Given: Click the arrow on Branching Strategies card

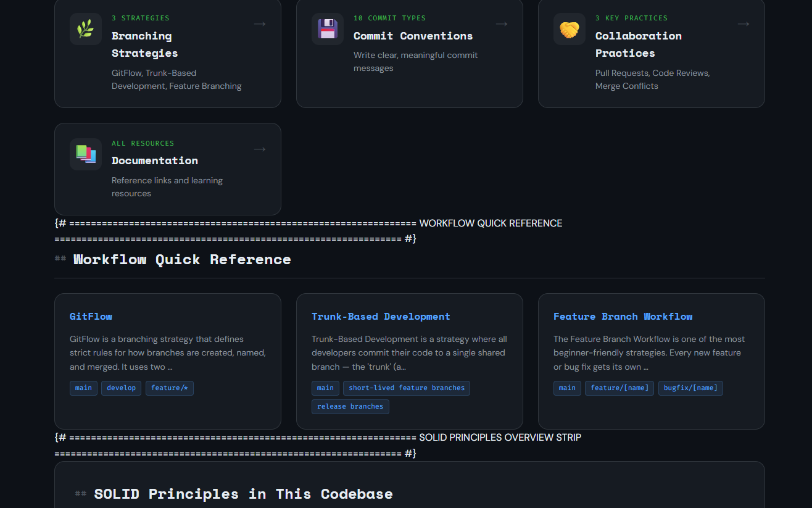Looking at the screenshot, I should (260, 24).
